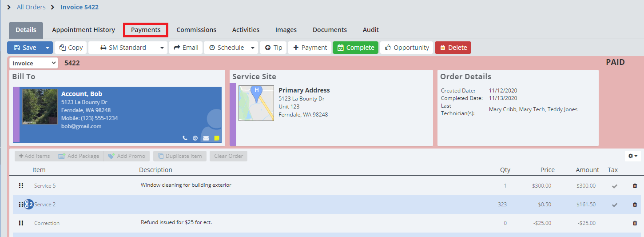Viewport: 644px width, 237px height.
Task: Click the service site map thumbnail
Action: [x=256, y=103]
